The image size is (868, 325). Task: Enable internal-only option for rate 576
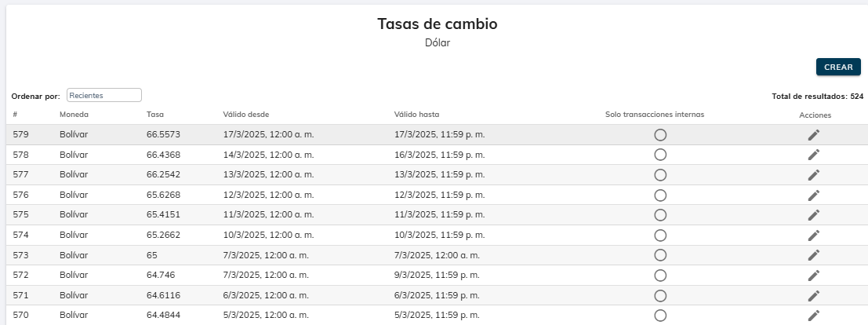pyautogui.click(x=660, y=195)
